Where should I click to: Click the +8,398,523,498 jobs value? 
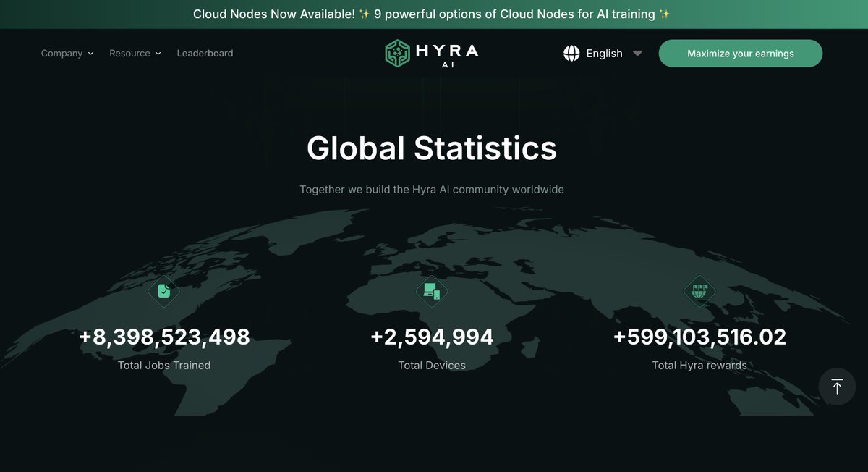[x=164, y=337]
